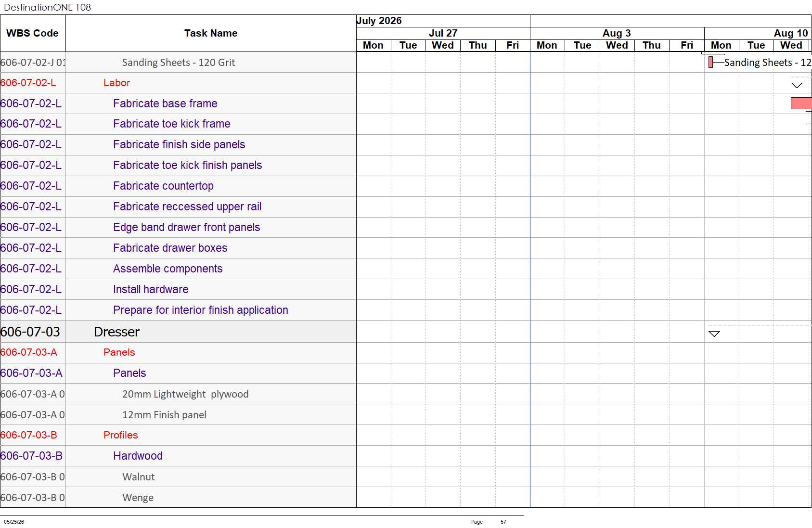Click the page number 57 in the footer
The width and height of the screenshot is (812, 528).
point(503,522)
